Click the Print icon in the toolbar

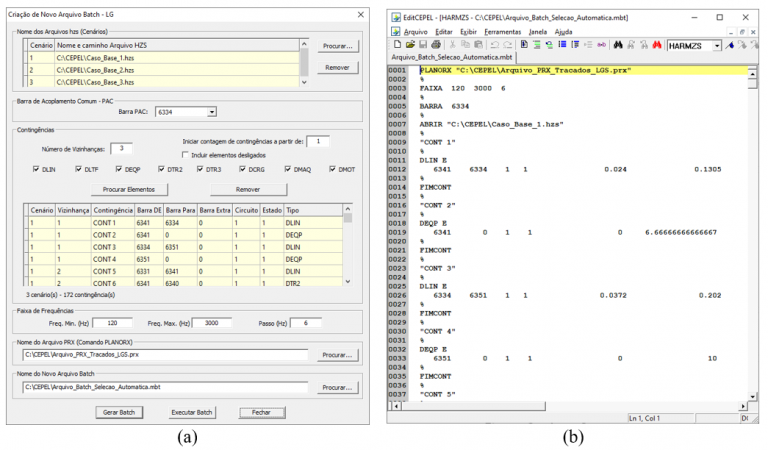(435, 45)
